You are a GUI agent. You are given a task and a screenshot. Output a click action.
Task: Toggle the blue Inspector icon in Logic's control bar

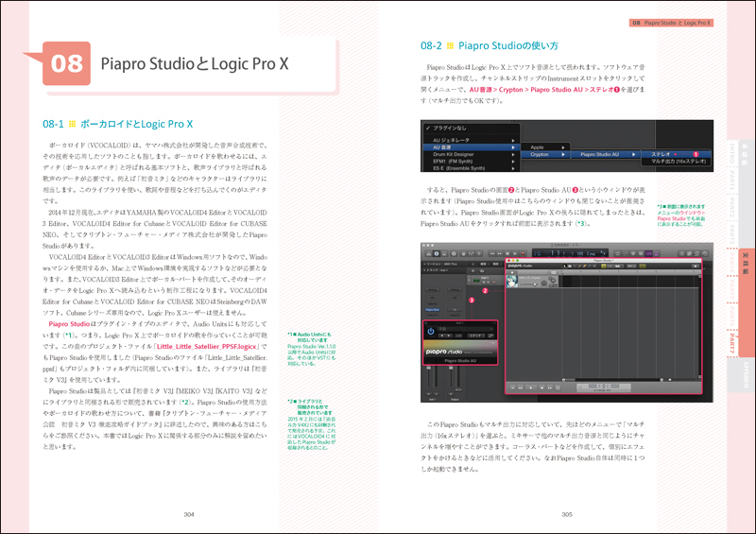pyautogui.click(x=437, y=253)
